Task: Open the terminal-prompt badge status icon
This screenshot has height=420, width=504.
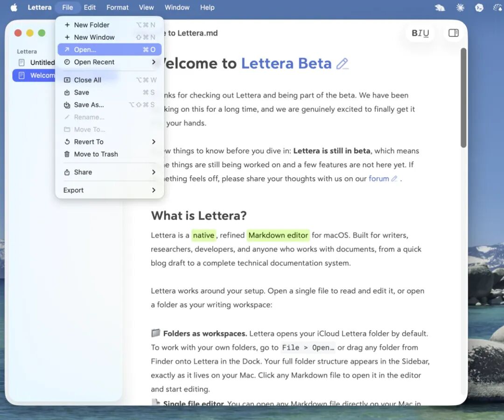Action: tap(479, 7)
